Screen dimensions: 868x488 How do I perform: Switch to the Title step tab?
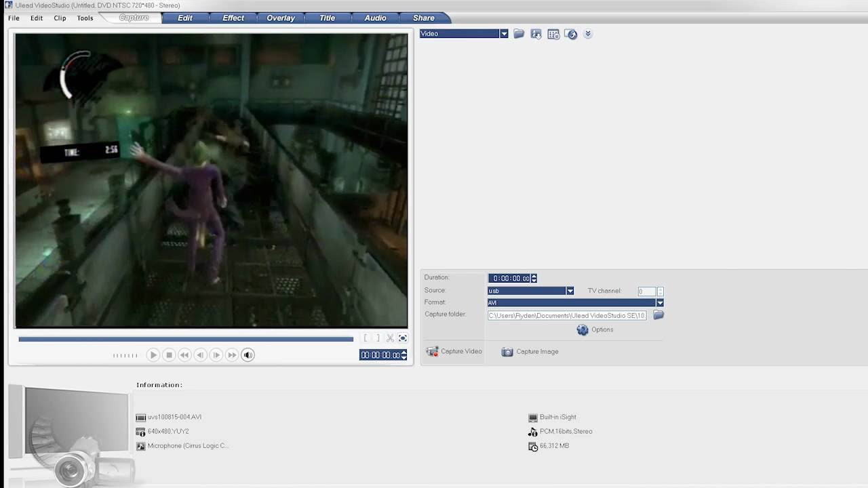coord(328,18)
